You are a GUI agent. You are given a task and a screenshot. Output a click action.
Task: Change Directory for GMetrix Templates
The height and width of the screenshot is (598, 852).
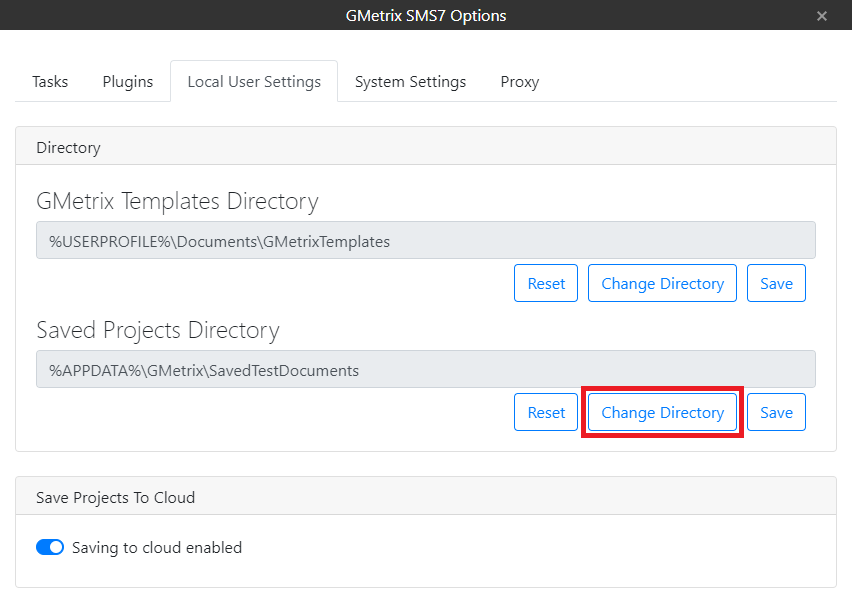[x=662, y=283]
